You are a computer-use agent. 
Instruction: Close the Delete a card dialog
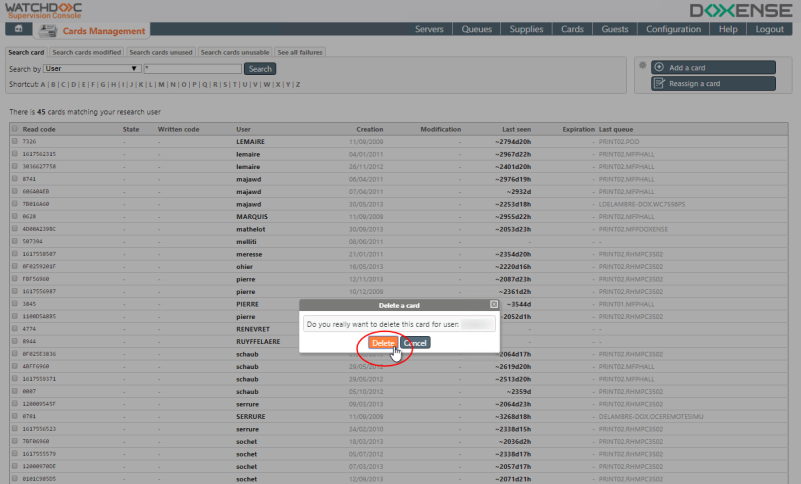click(494, 303)
